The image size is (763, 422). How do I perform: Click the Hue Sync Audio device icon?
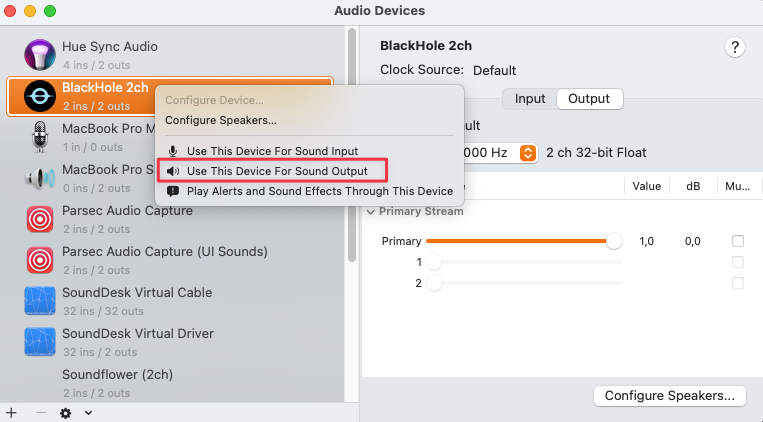[40, 55]
